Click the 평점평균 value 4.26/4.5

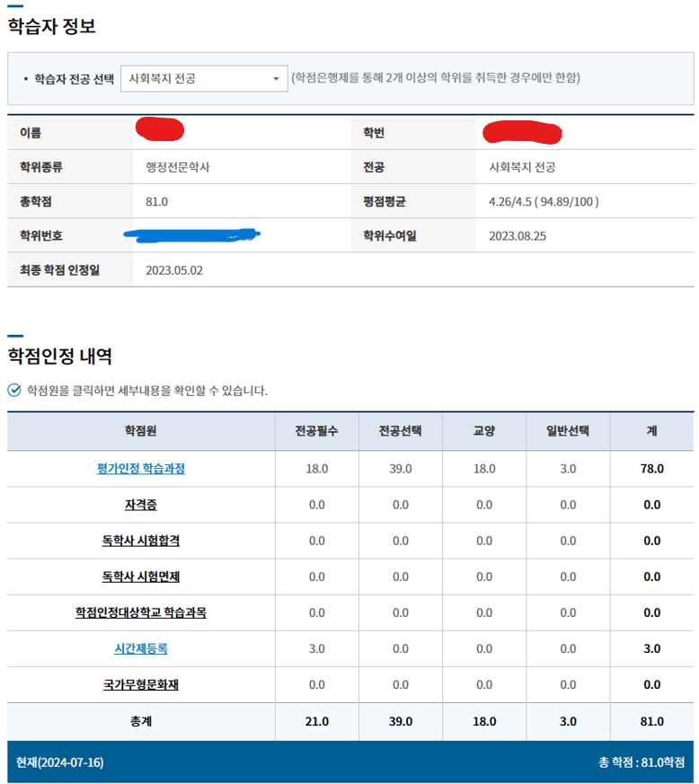[x=544, y=201]
